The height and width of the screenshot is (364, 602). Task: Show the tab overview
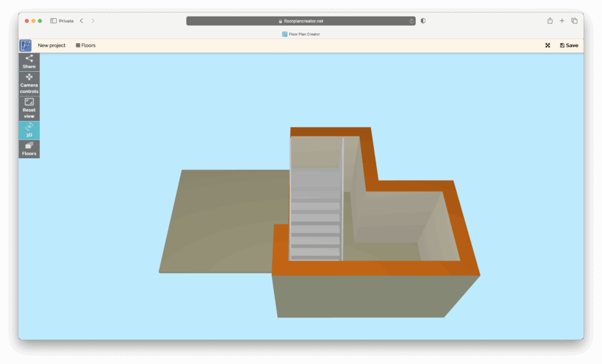pyautogui.click(x=574, y=21)
